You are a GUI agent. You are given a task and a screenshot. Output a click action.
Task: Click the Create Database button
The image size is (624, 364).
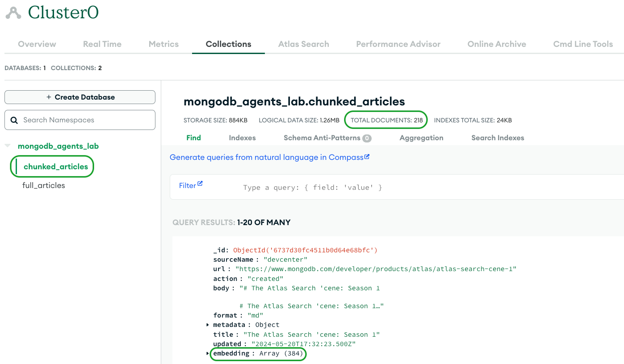point(80,97)
